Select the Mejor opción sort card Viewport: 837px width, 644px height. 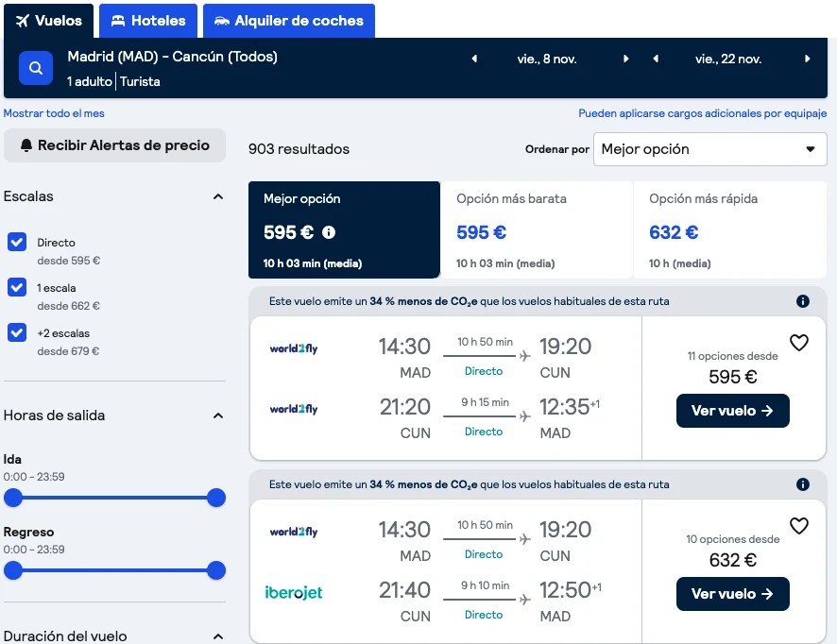point(344,230)
